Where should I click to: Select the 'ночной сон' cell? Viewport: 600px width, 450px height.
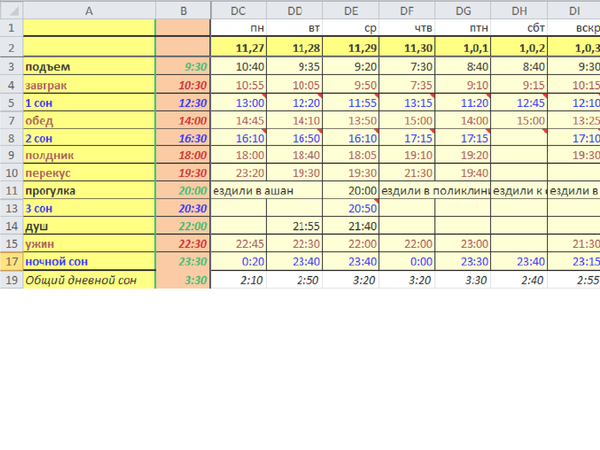tap(89, 262)
